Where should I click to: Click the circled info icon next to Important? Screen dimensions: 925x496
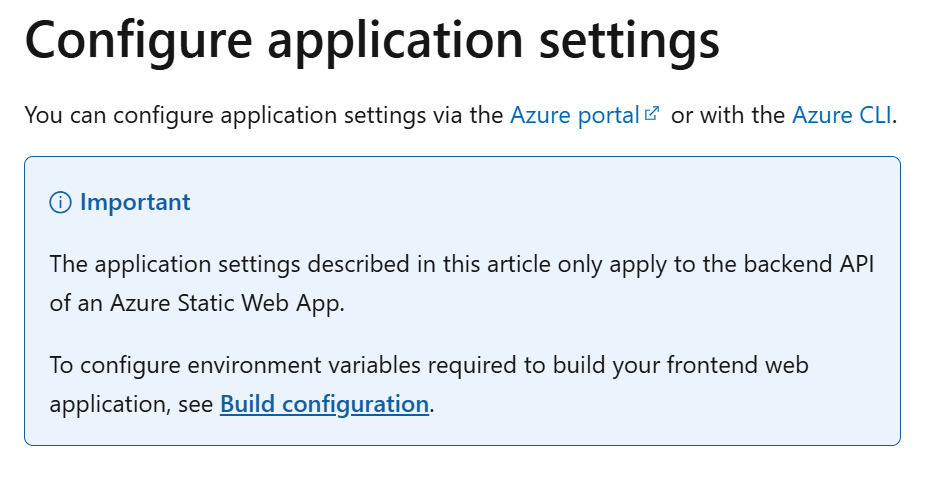pyautogui.click(x=60, y=202)
